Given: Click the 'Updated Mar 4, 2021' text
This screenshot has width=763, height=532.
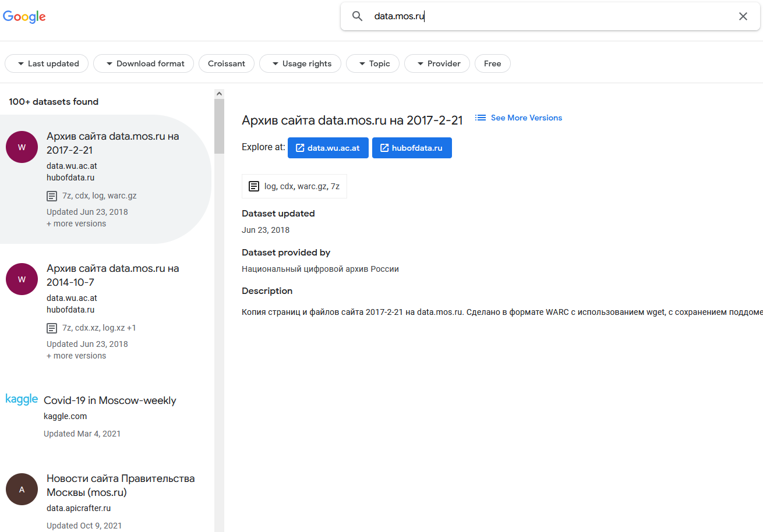Looking at the screenshot, I should (82, 434).
